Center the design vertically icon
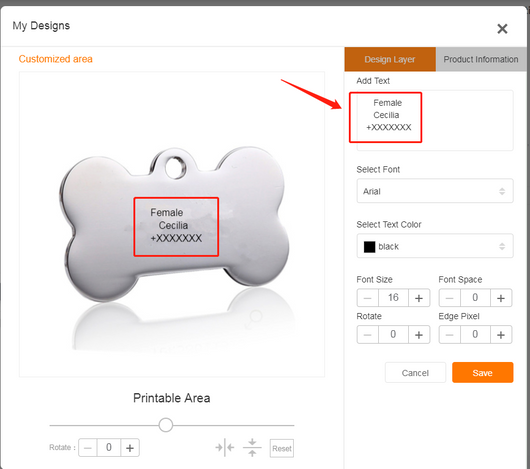The width and height of the screenshot is (530, 469). [252, 448]
